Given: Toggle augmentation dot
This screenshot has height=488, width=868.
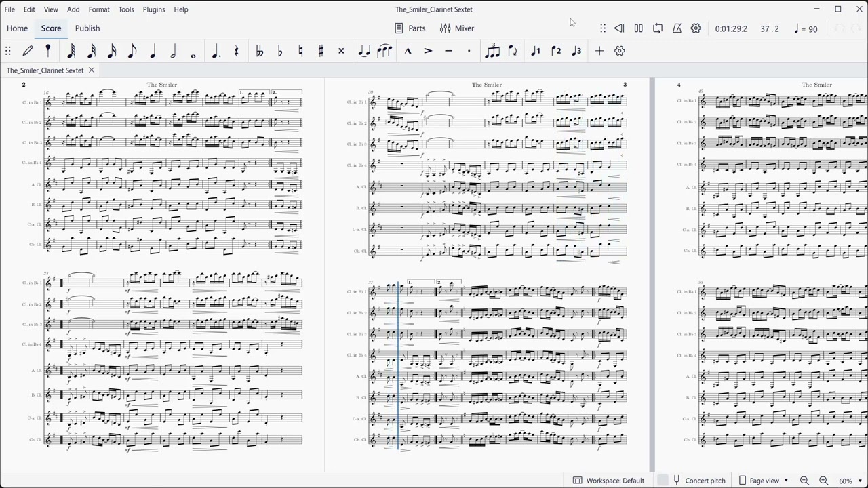Looking at the screenshot, I should [x=216, y=51].
